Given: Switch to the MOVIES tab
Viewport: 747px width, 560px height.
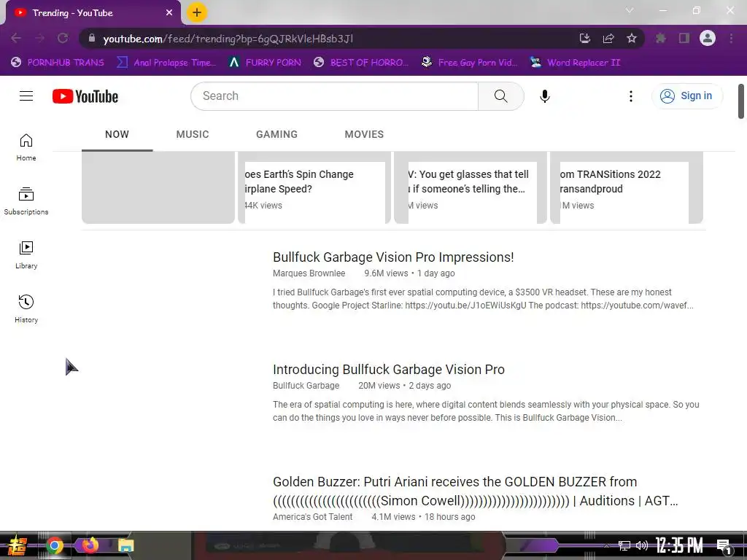Looking at the screenshot, I should coord(364,134).
